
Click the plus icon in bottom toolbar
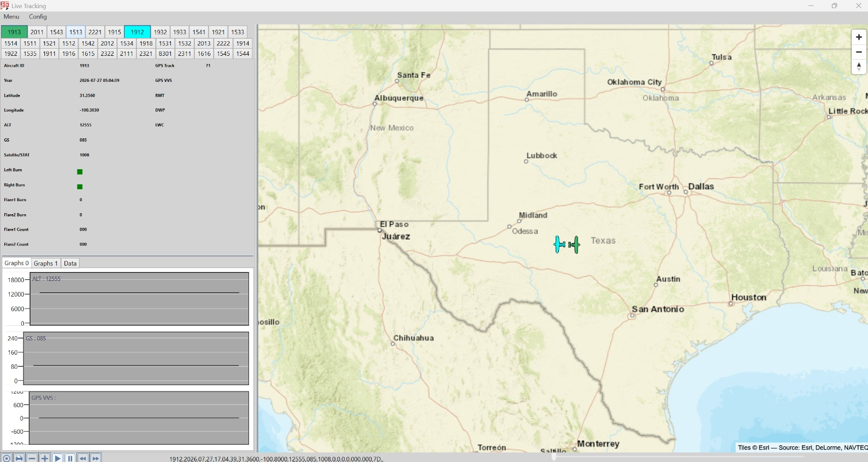44,458
